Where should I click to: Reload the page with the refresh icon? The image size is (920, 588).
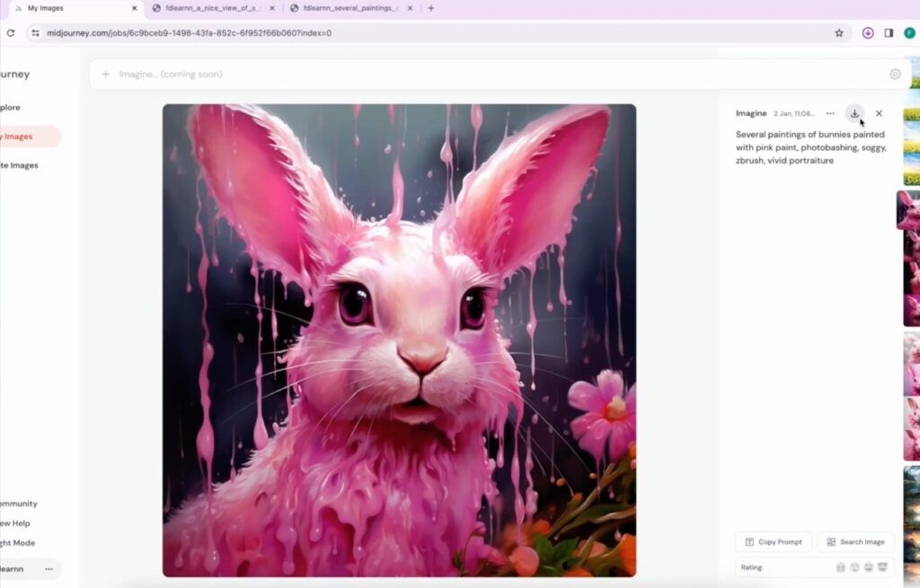pos(11,33)
